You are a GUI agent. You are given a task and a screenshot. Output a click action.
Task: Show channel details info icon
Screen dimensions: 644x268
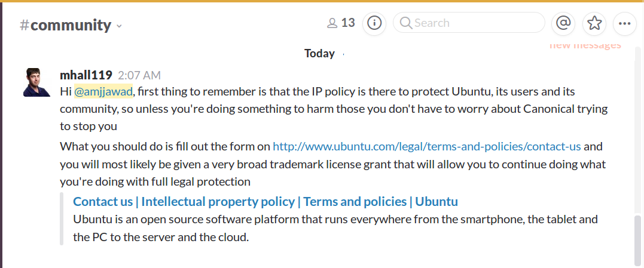coord(374,23)
